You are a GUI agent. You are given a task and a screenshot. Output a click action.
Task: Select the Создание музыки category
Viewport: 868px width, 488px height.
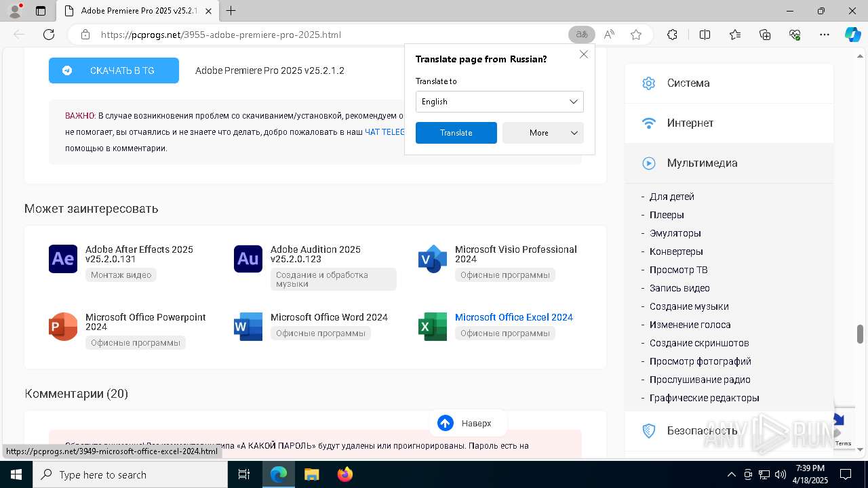pos(689,306)
